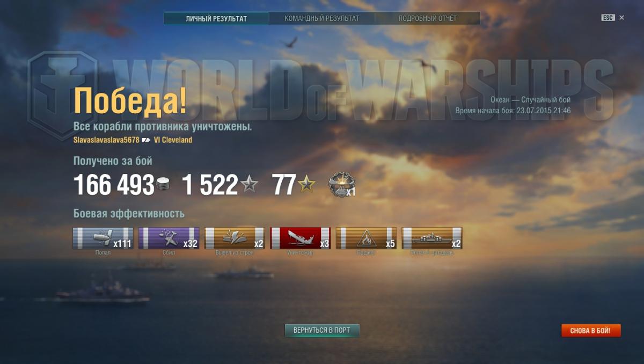Switch to the Командный результат tab
The height and width of the screenshot is (364, 644).
(322, 18)
